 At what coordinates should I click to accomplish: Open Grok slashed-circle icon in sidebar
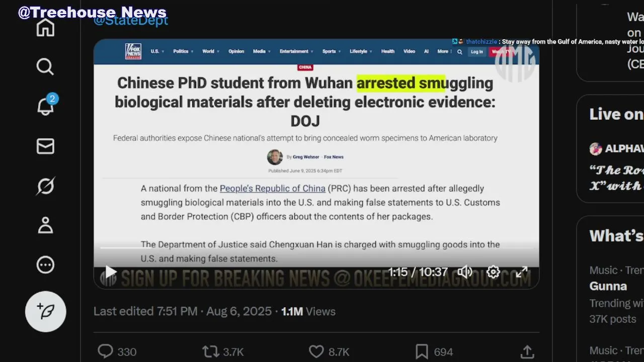[45, 186]
